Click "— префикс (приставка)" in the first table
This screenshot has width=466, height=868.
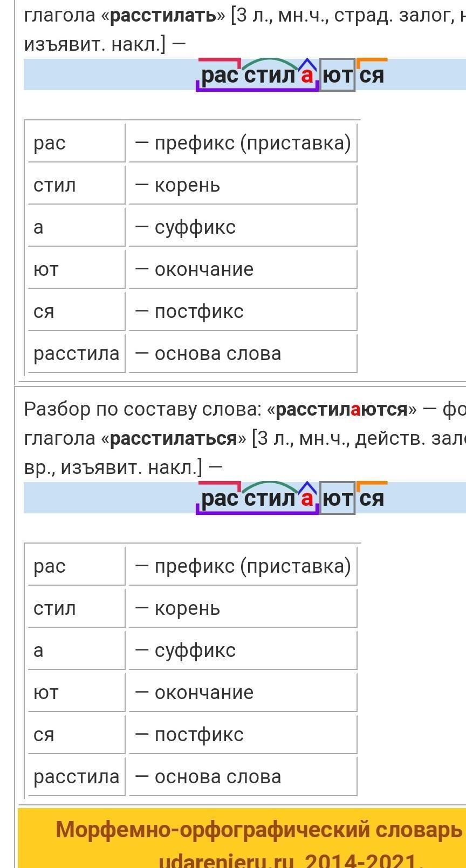pyautogui.click(x=243, y=143)
